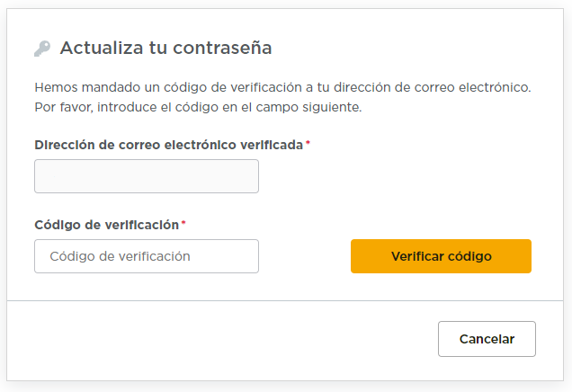Click the blank space between code field and orange button
The height and width of the screenshot is (392, 572).
point(304,256)
